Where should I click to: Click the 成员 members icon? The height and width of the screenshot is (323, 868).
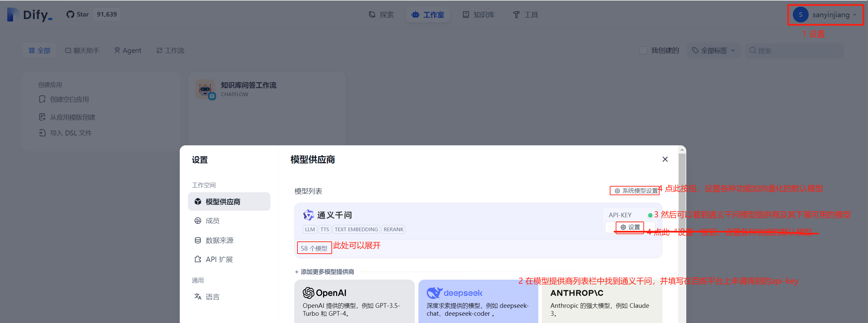tap(198, 221)
